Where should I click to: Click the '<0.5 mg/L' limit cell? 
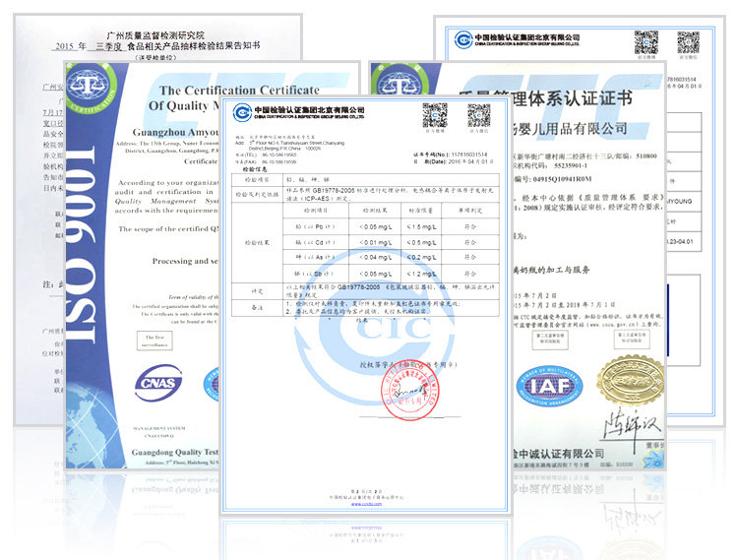point(422,242)
